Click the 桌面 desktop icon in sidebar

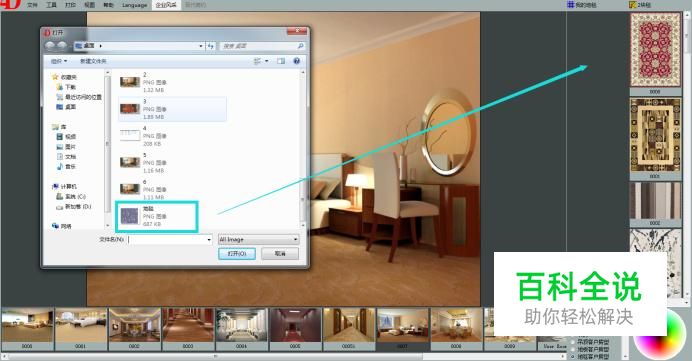click(60, 107)
